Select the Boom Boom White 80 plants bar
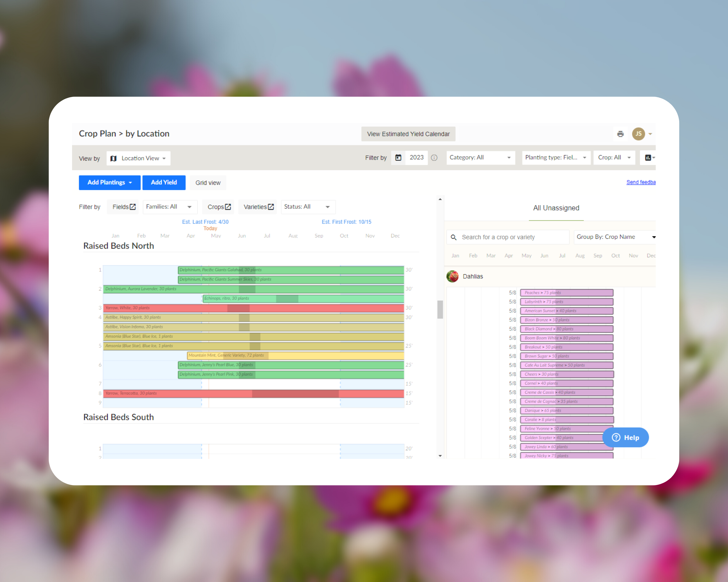Image resolution: width=728 pixels, height=582 pixels. click(566, 338)
